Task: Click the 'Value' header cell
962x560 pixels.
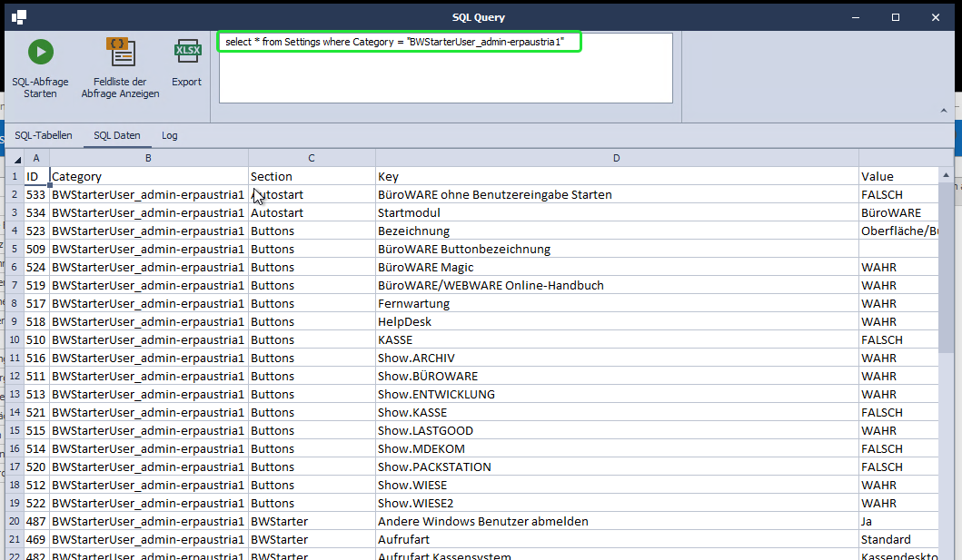Action: [x=898, y=176]
